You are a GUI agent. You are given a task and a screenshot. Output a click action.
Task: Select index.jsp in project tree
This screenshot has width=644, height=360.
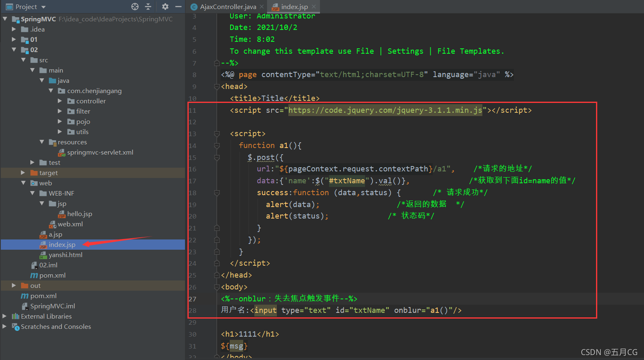62,245
